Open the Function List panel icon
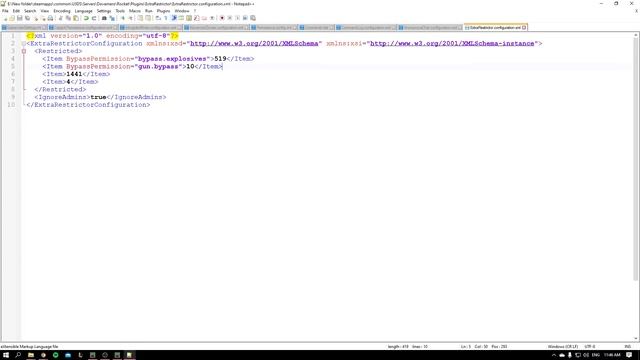640x360 pixels. [196, 18]
